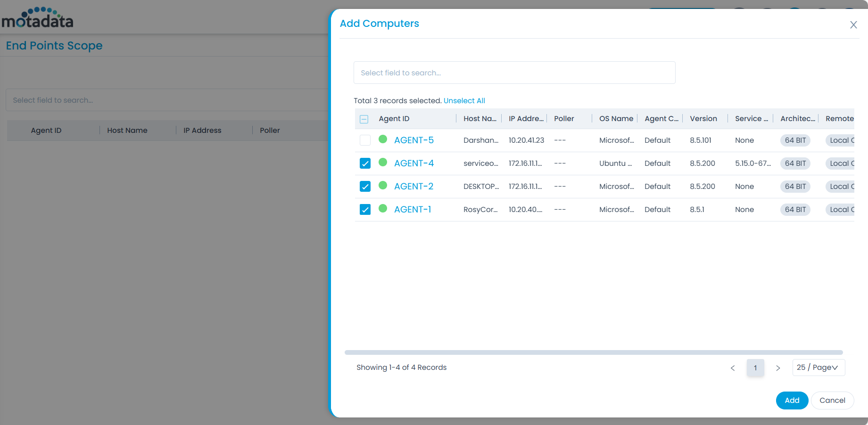This screenshot has height=425, width=868.
Task: Uncheck the AGENT-4 row checkbox
Action: point(365,163)
